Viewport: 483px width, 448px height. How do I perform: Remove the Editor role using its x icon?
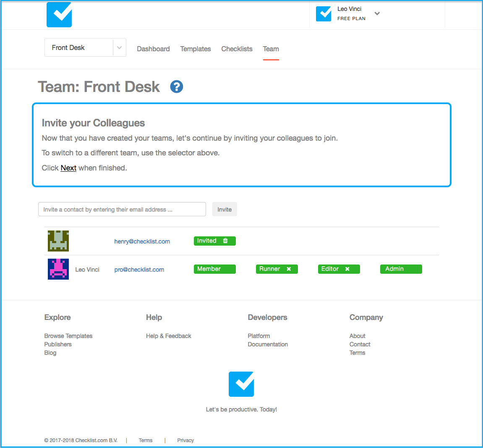tap(347, 269)
